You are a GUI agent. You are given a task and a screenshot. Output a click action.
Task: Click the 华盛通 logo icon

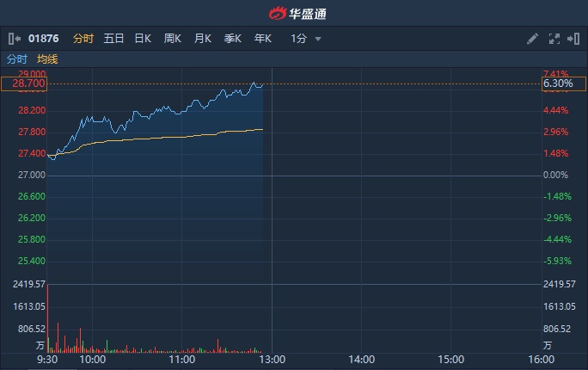pyautogui.click(x=278, y=13)
